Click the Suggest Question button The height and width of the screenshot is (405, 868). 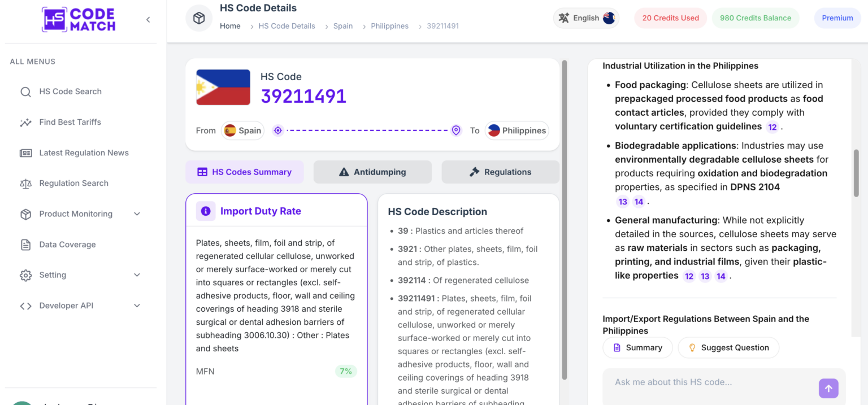pyautogui.click(x=728, y=348)
